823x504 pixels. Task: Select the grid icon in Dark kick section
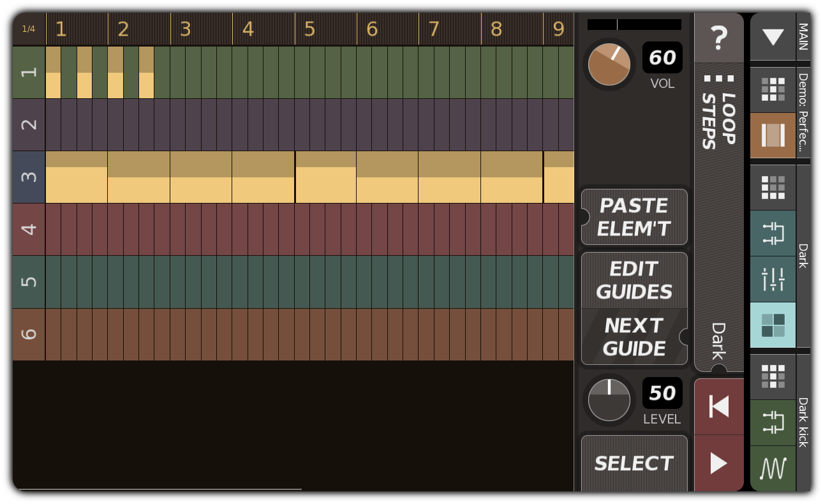point(773,376)
